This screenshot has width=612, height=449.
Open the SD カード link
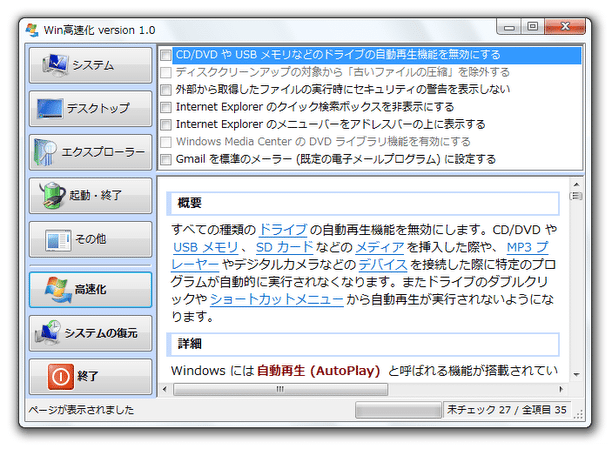coord(285,247)
